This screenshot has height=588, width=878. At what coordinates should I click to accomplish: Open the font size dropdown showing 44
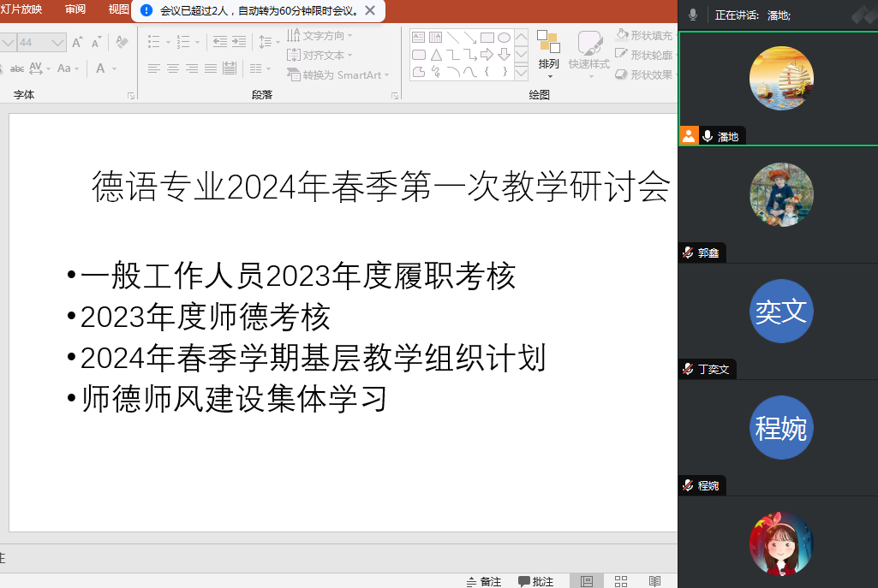tap(57, 42)
